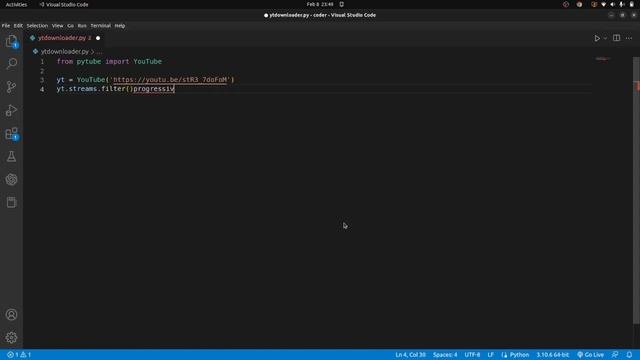Expand the breadcrumb ellipsis segment

[99, 52]
